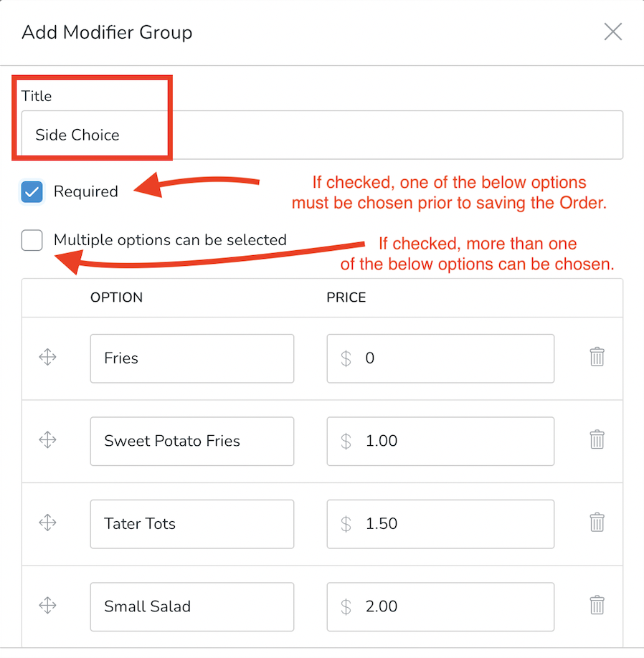Toggle Required off for this modifier group
Screen dimensions: 644x658
pos(32,191)
